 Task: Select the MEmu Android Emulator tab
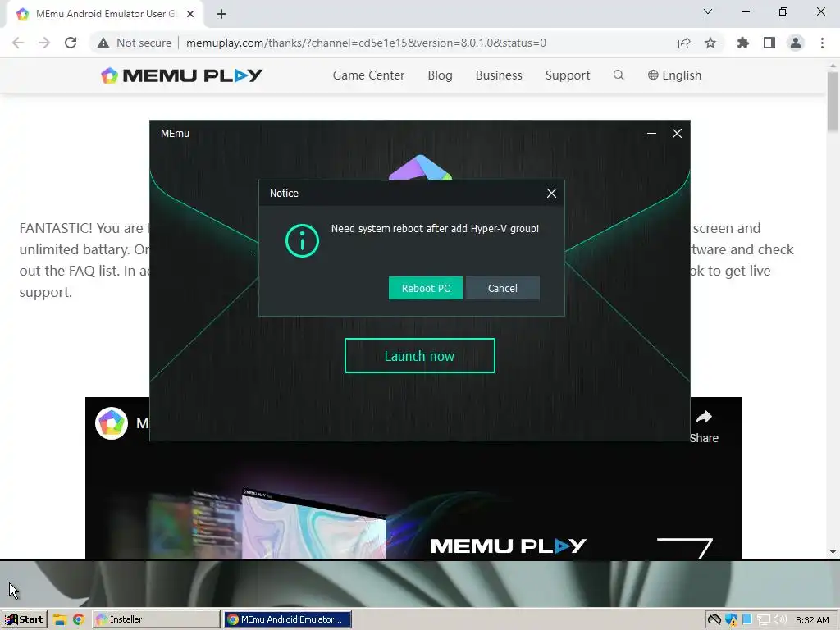[105, 15]
